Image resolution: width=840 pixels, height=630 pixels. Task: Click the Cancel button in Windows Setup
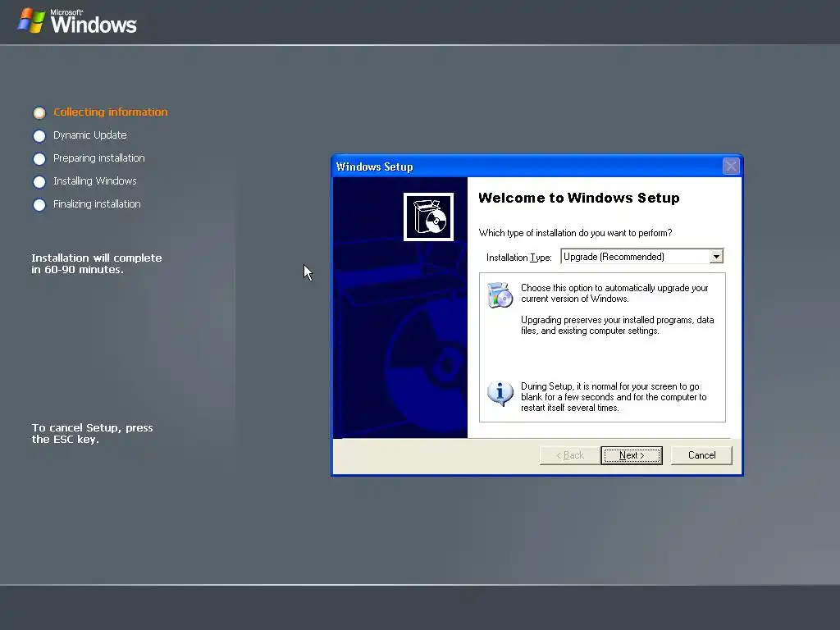click(701, 455)
